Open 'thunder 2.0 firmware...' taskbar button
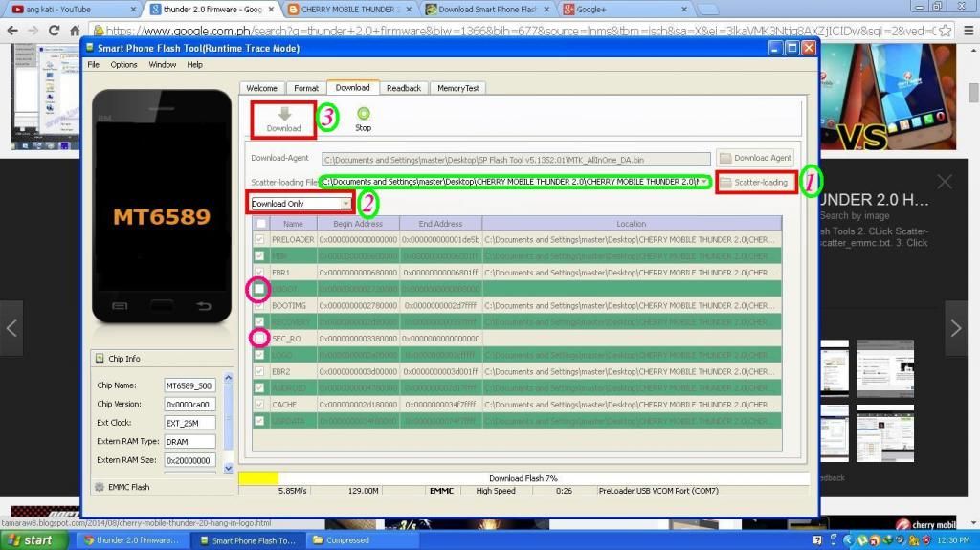The width and height of the screenshot is (980, 550). pos(133,540)
